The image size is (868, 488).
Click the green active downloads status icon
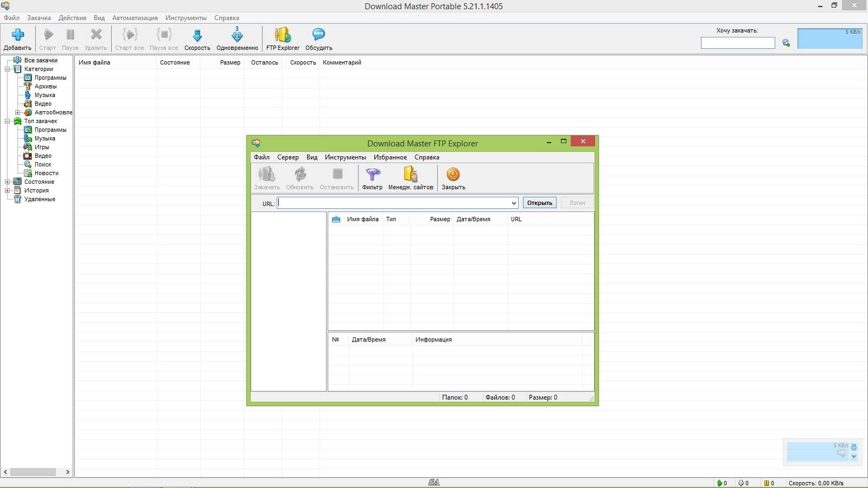click(720, 483)
